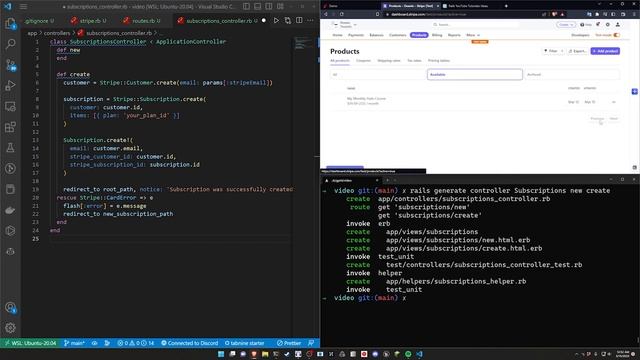640x360 pixels.
Task: Click Prettier status bar item
Action: (x=289, y=343)
